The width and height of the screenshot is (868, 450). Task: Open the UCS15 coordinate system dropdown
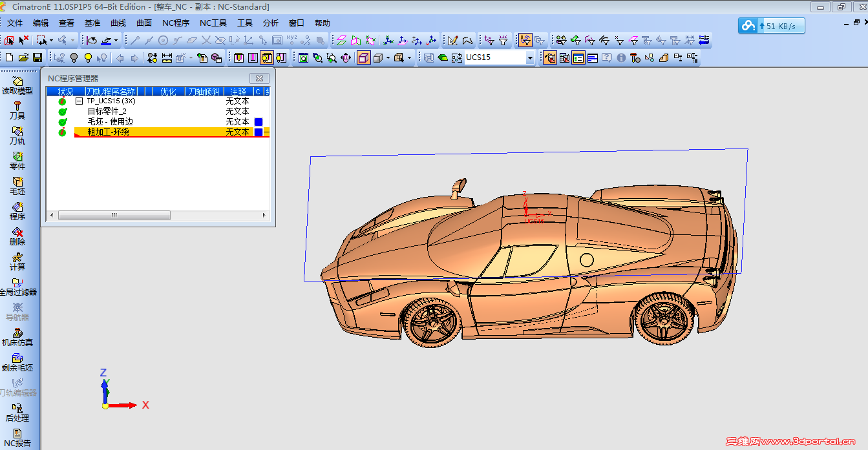(x=530, y=58)
